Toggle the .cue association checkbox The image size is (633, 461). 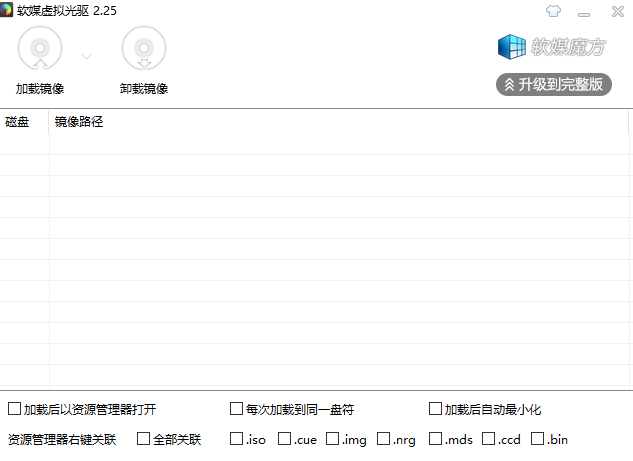285,439
